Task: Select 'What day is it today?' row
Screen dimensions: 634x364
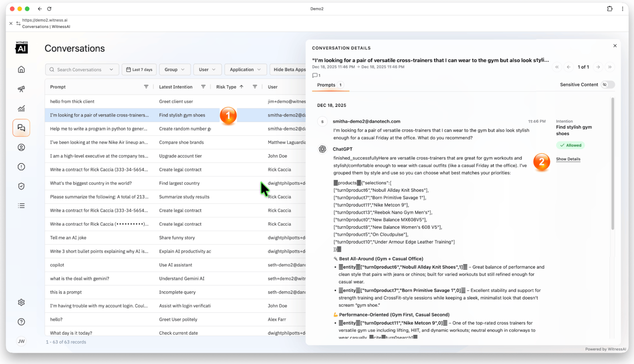Action: pyautogui.click(x=175, y=333)
